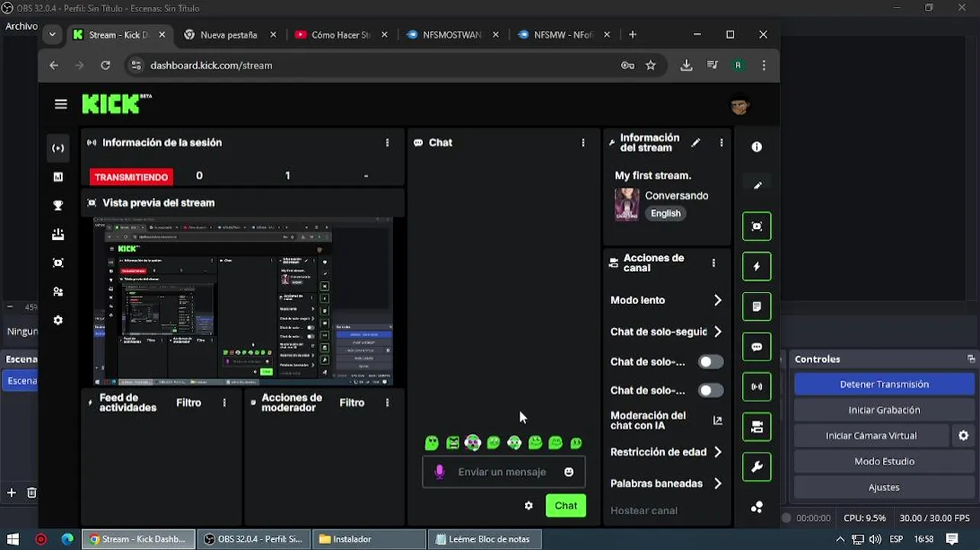The height and width of the screenshot is (550, 980).
Task: Click Detener Transmisión in OBS
Action: [x=884, y=384]
